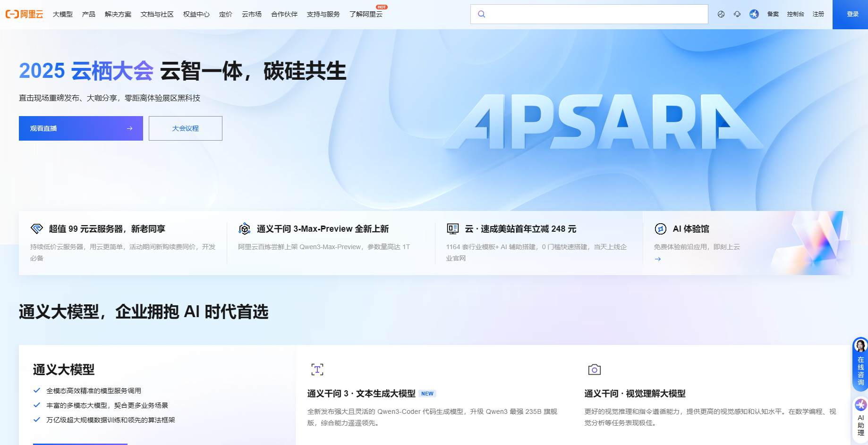Select the 定价 navigation item
This screenshot has height=445, width=868.
pos(225,14)
